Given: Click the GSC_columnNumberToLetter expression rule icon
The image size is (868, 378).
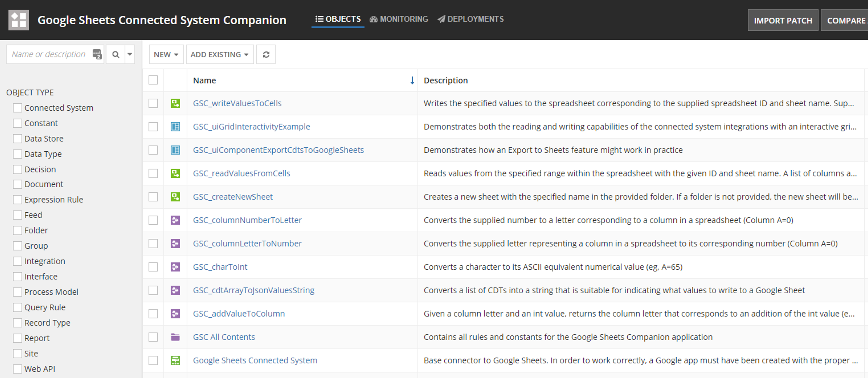Looking at the screenshot, I should coord(175,220).
